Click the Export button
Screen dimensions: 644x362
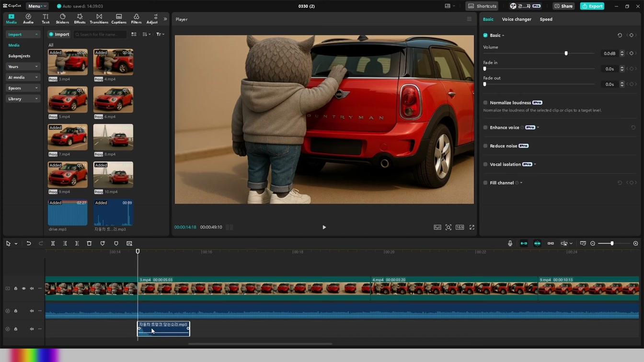(x=592, y=6)
